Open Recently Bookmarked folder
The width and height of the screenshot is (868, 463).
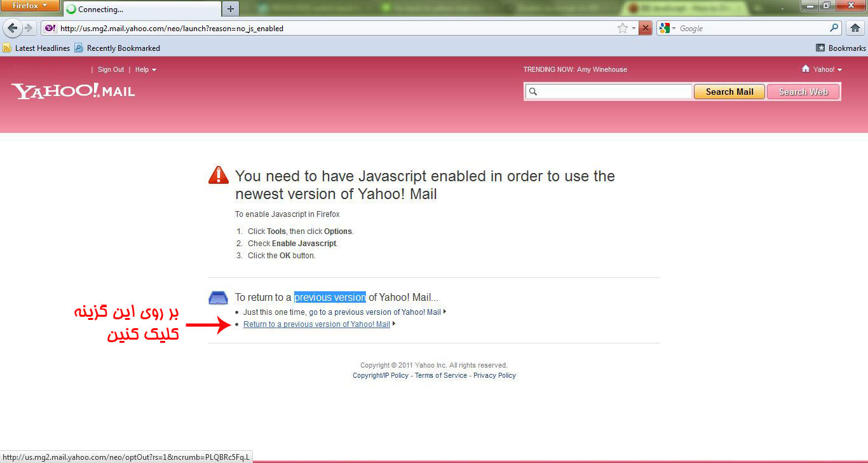pyautogui.click(x=118, y=48)
